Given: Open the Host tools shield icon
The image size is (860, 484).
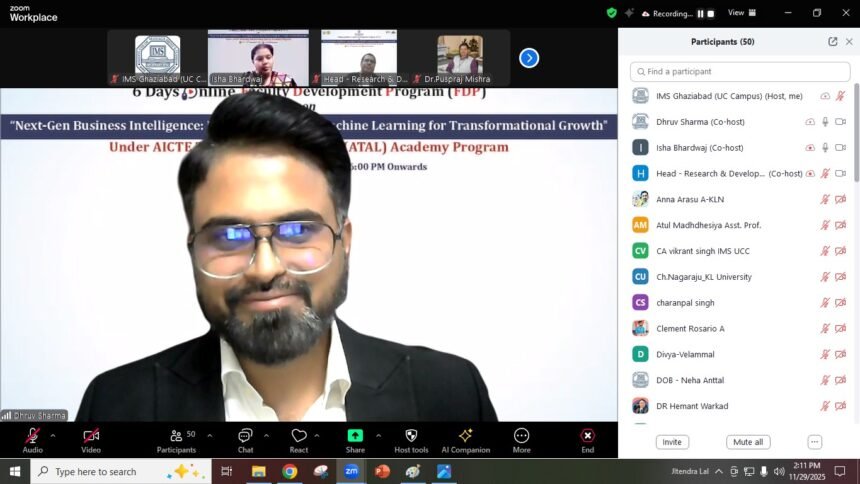Looking at the screenshot, I should click(x=410, y=436).
